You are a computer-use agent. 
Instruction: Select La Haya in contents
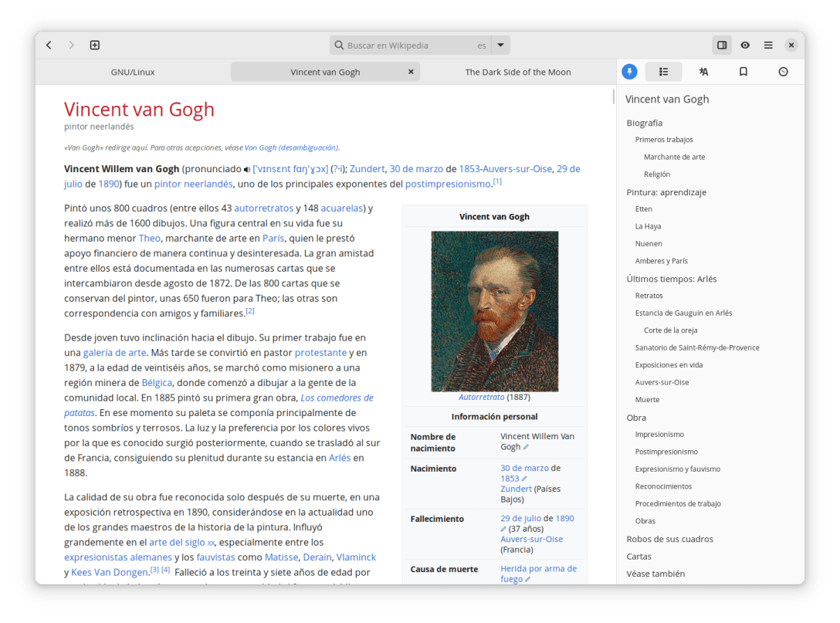[648, 226]
